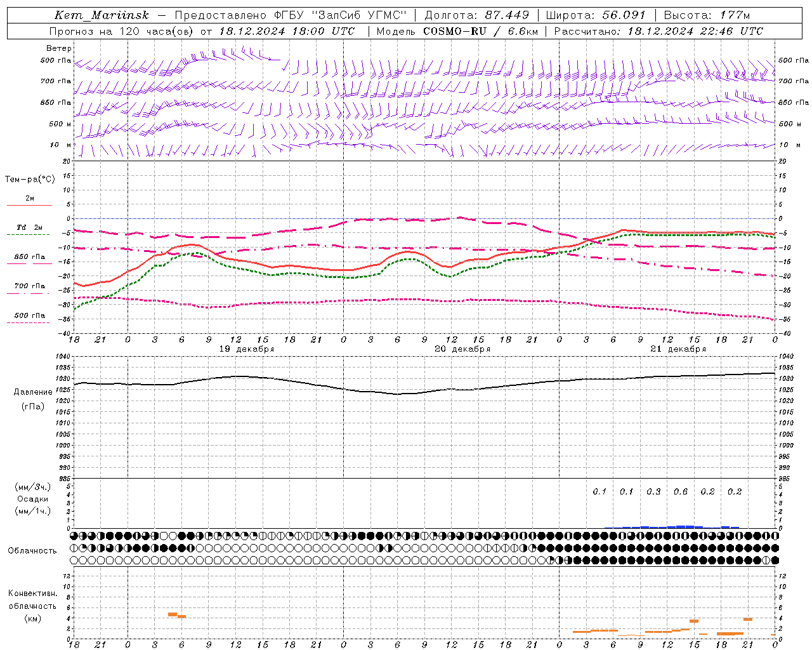The width and height of the screenshot is (812, 650).
Task: Click the 21 декабря date label
Action: coord(678,349)
